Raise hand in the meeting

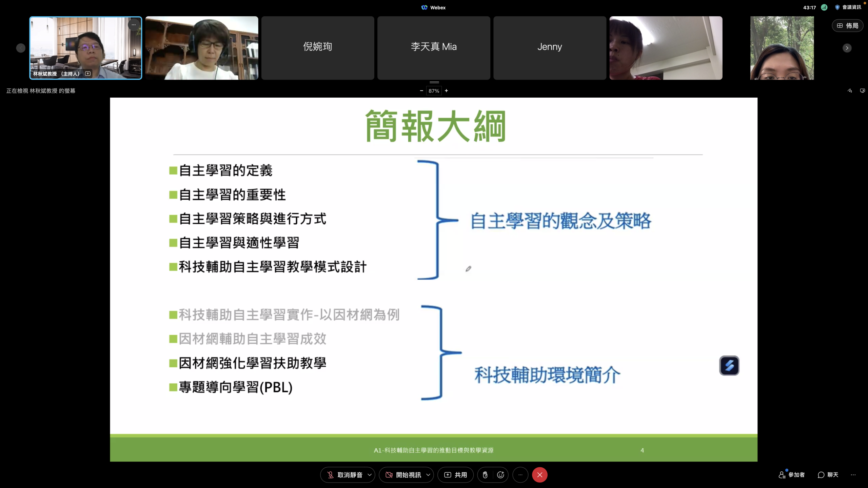pos(485,475)
